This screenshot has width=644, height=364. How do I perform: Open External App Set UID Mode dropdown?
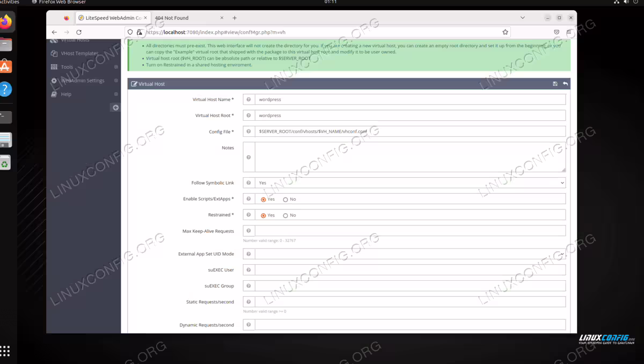point(410,254)
